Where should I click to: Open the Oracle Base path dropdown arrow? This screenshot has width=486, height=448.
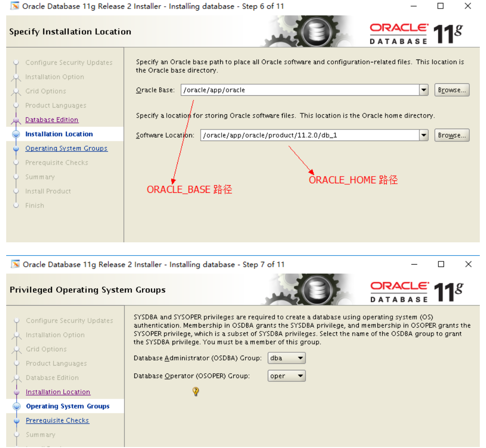[x=424, y=90]
